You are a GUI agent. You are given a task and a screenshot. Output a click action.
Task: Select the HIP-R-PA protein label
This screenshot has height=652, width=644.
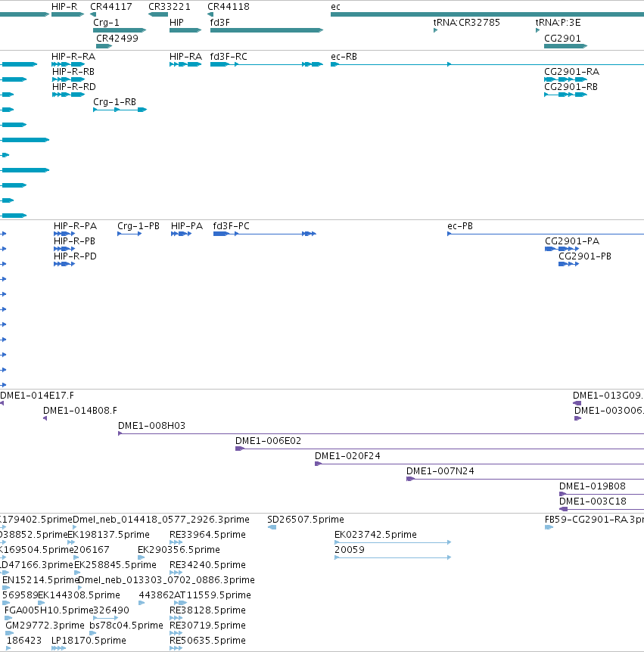pyautogui.click(x=76, y=226)
